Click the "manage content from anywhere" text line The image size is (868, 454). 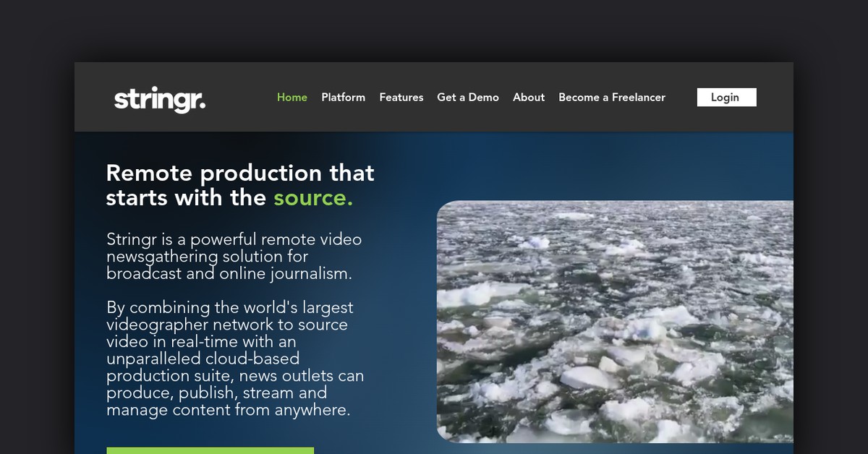[x=228, y=410]
